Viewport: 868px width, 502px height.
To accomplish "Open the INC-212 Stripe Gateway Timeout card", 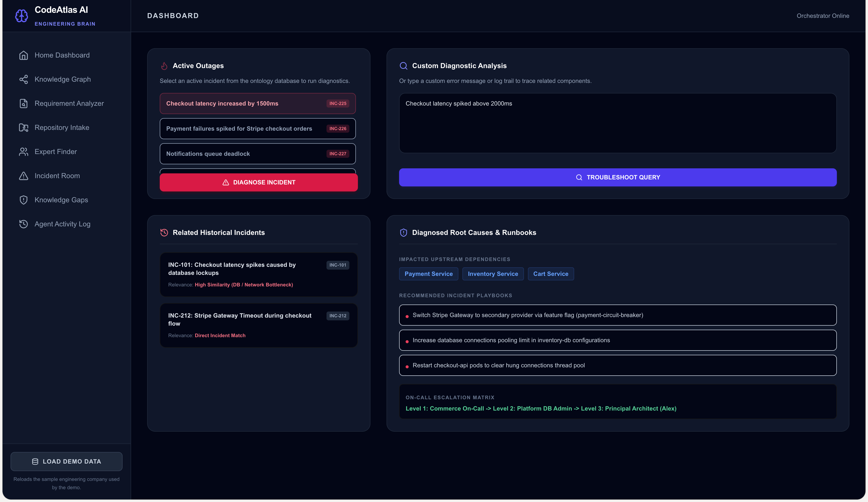I will [x=259, y=325].
